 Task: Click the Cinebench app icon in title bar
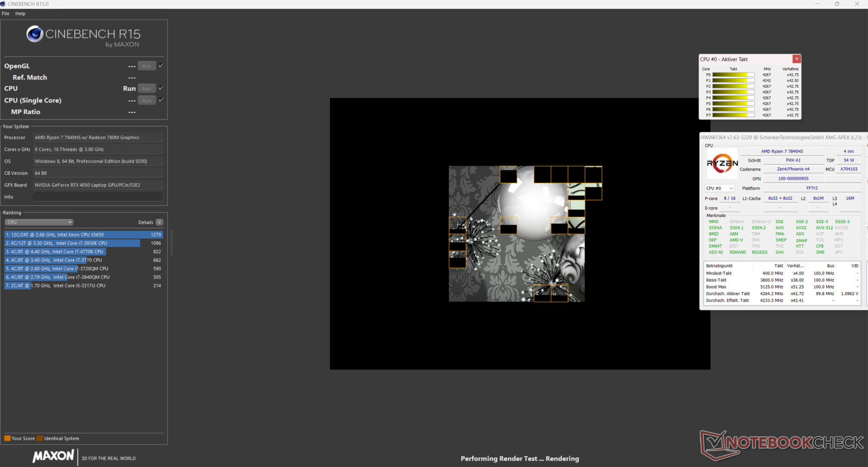(3, 4)
